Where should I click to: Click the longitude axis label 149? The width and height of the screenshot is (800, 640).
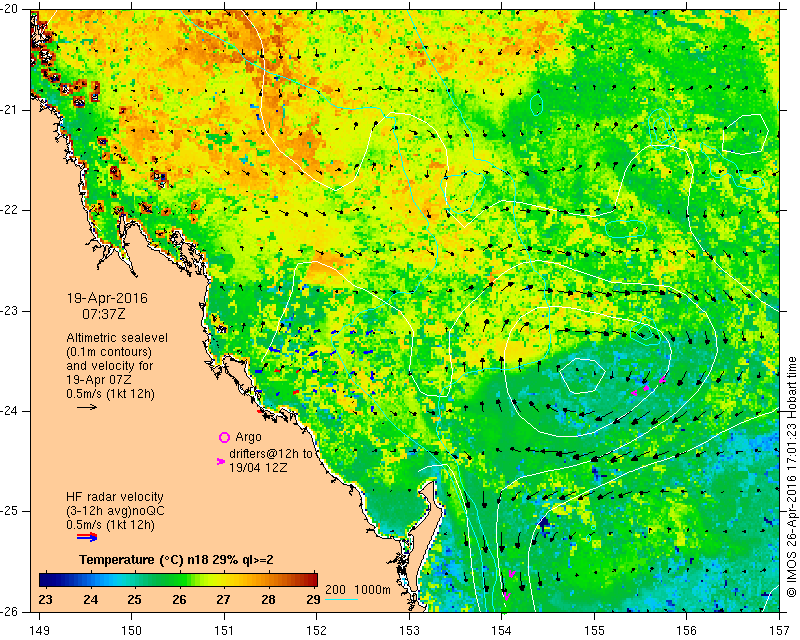(39, 631)
